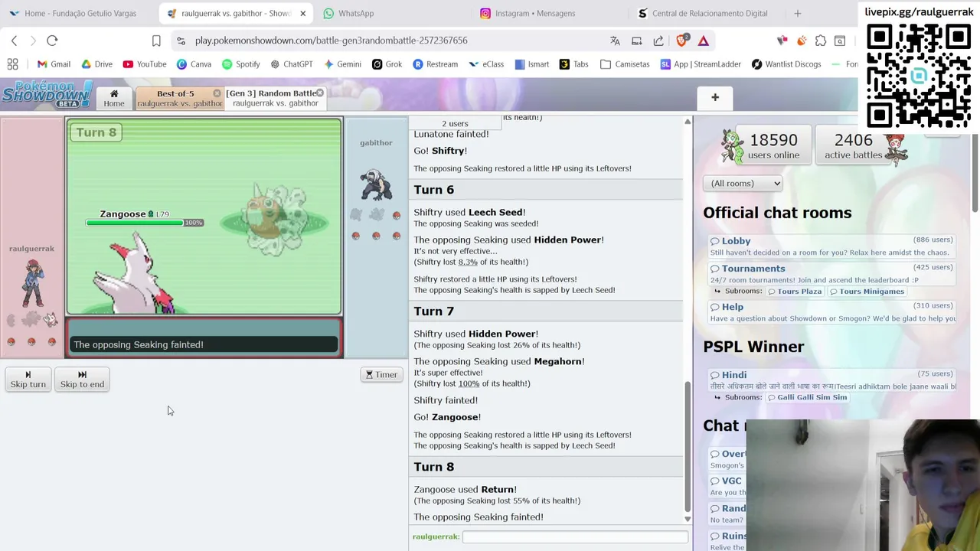
Task: Click translate page icon
Action: [x=615, y=41]
